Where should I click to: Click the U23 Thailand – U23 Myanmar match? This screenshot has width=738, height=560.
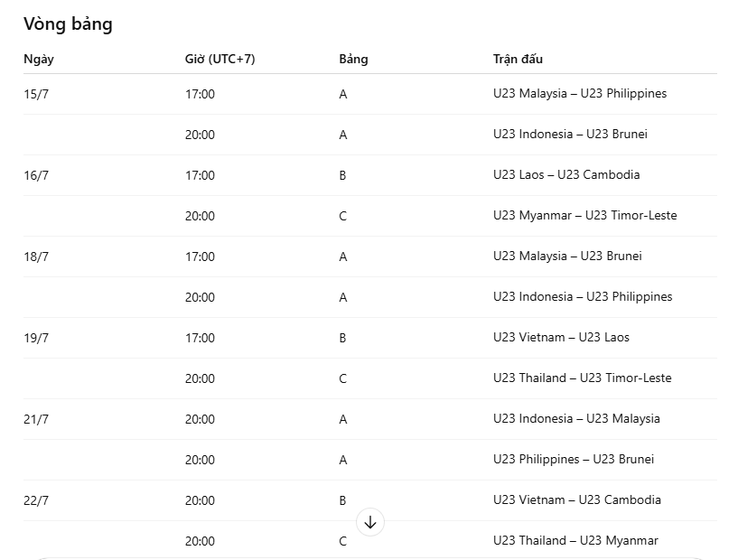point(575,541)
